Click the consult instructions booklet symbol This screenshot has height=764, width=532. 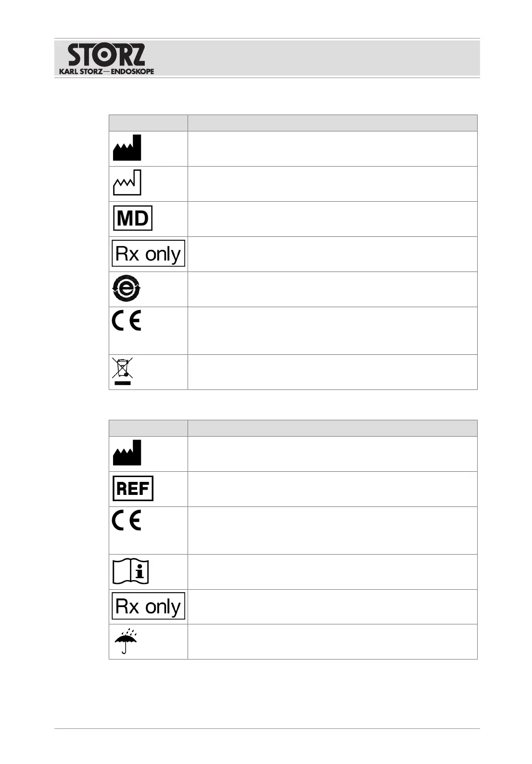click(x=131, y=572)
